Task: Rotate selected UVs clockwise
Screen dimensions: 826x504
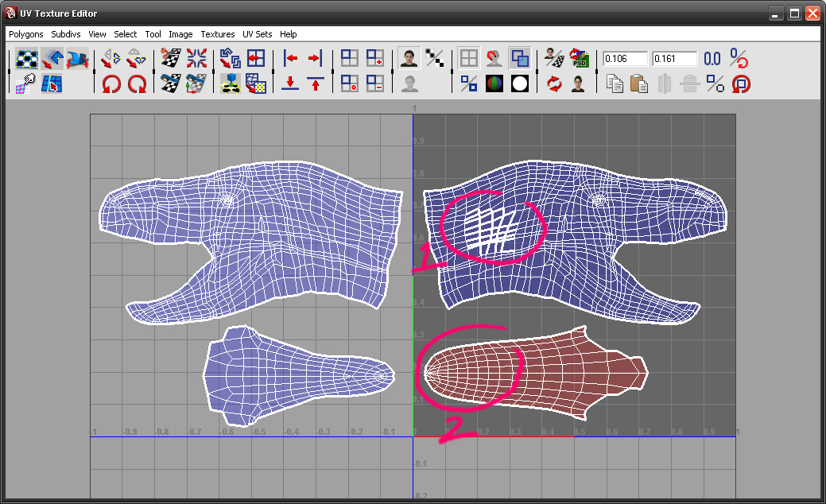Action: click(138, 83)
